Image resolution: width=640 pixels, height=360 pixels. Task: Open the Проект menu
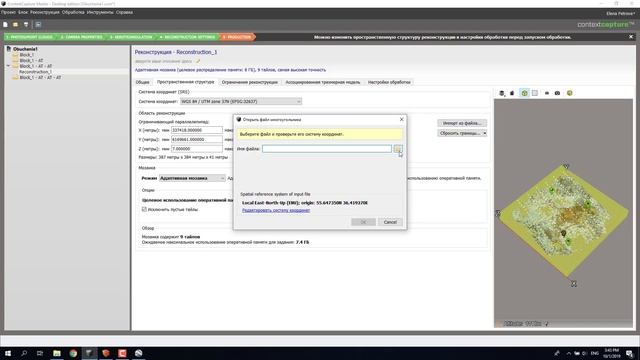click(x=8, y=12)
